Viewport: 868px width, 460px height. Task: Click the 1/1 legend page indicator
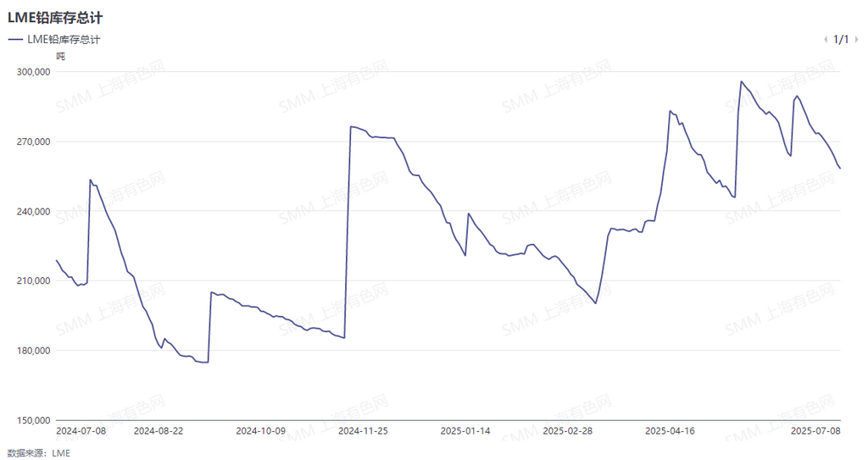click(x=841, y=40)
